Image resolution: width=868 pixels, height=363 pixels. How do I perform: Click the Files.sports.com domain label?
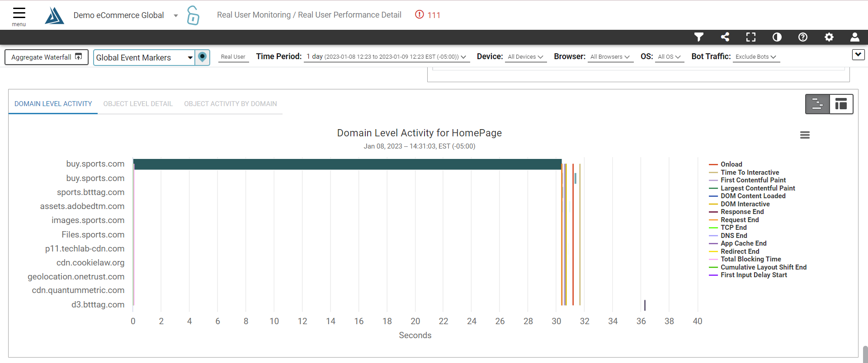click(x=93, y=235)
